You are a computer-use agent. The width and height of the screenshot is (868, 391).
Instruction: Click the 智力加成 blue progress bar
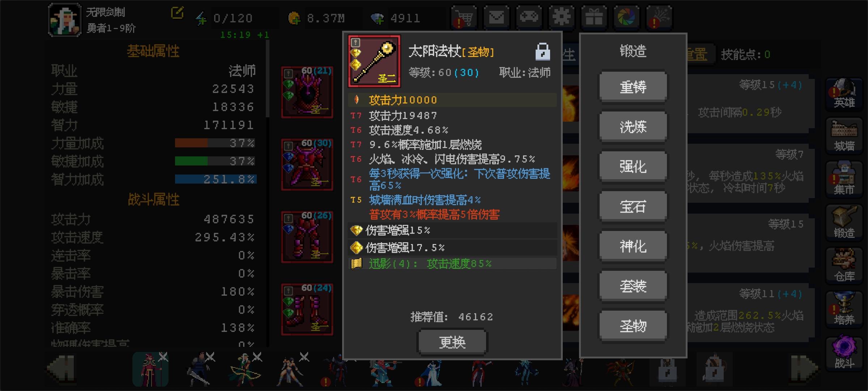click(x=216, y=179)
